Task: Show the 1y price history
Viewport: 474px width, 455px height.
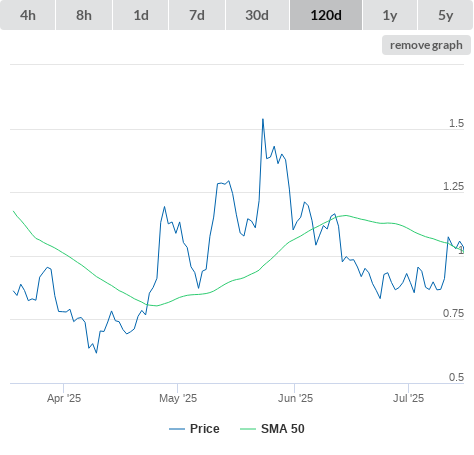Action: tap(390, 15)
